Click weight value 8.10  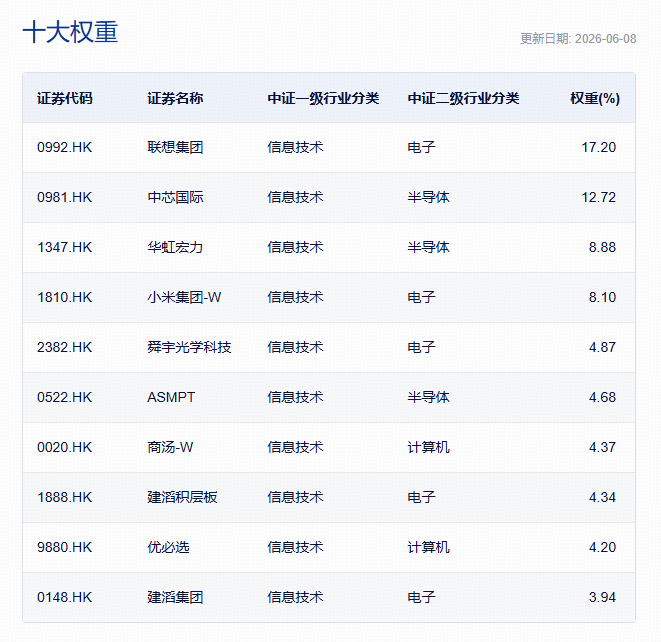[x=602, y=297]
